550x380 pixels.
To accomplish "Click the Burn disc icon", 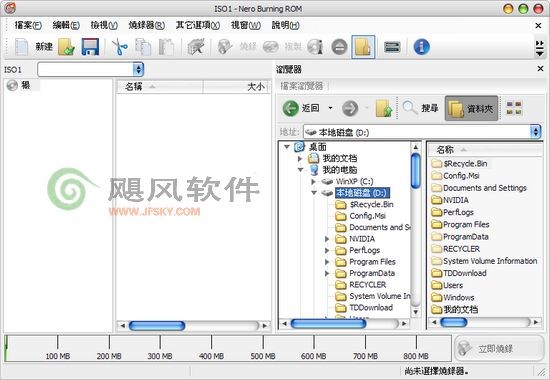I will [x=224, y=47].
